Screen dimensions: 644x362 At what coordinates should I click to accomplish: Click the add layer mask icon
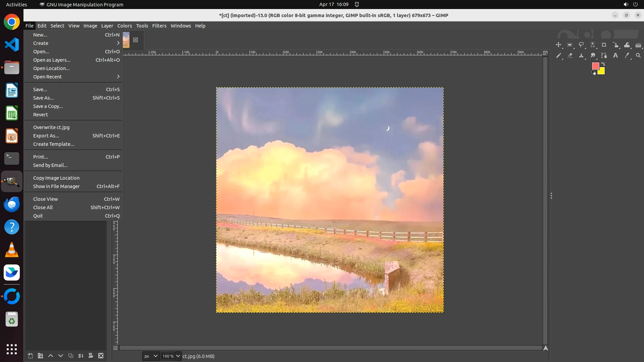tap(91, 356)
